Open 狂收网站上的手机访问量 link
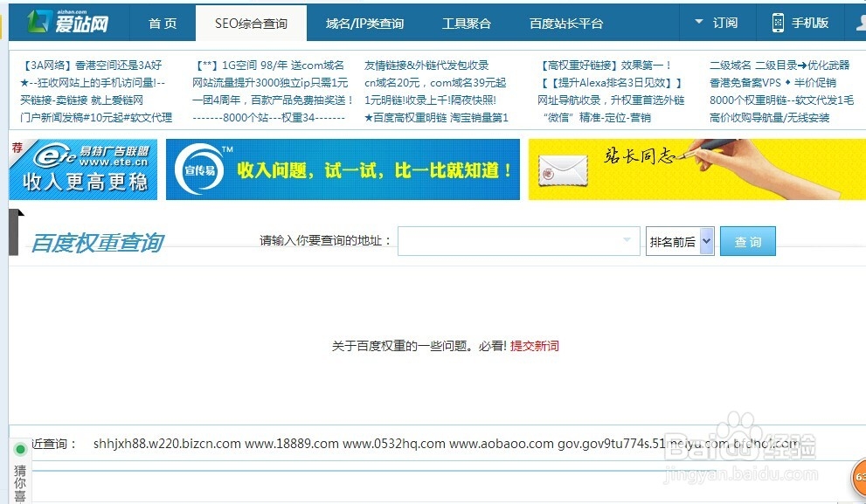This screenshot has width=866, height=504. coord(93,83)
